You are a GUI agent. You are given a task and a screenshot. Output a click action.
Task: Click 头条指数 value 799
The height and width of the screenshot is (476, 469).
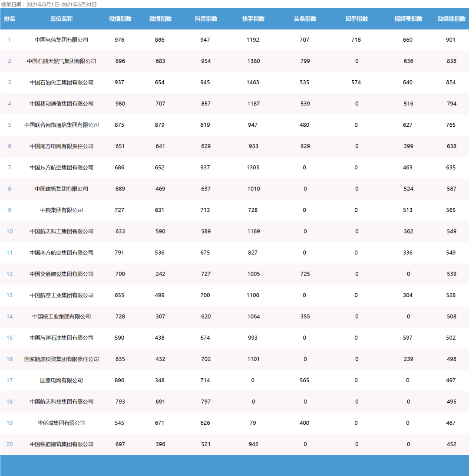pos(305,61)
